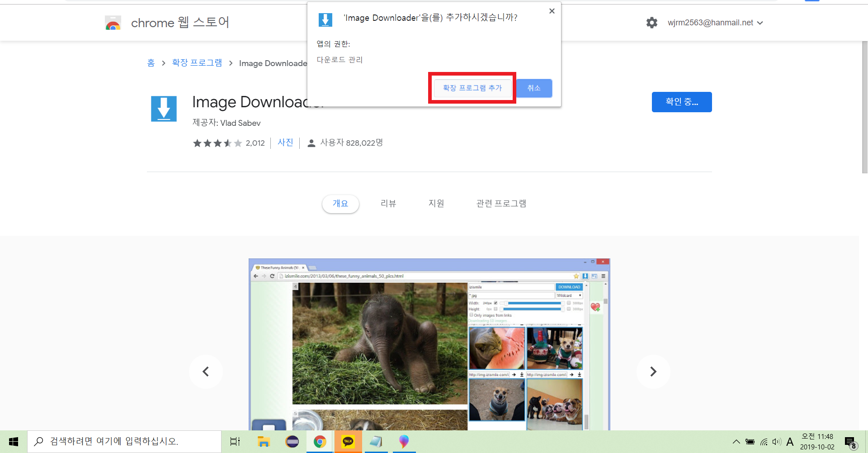Click the IME 'A' language indicator
868x453 pixels.
tap(790, 442)
